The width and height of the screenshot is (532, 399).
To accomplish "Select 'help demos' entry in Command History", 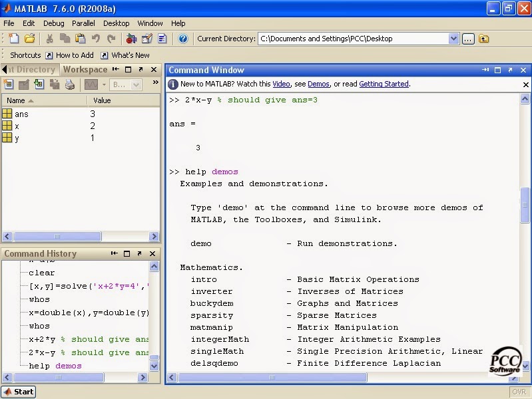I will coord(55,366).
